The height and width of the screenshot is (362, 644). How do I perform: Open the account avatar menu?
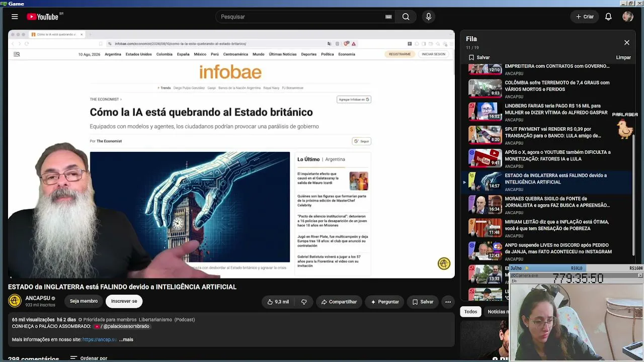627,17
